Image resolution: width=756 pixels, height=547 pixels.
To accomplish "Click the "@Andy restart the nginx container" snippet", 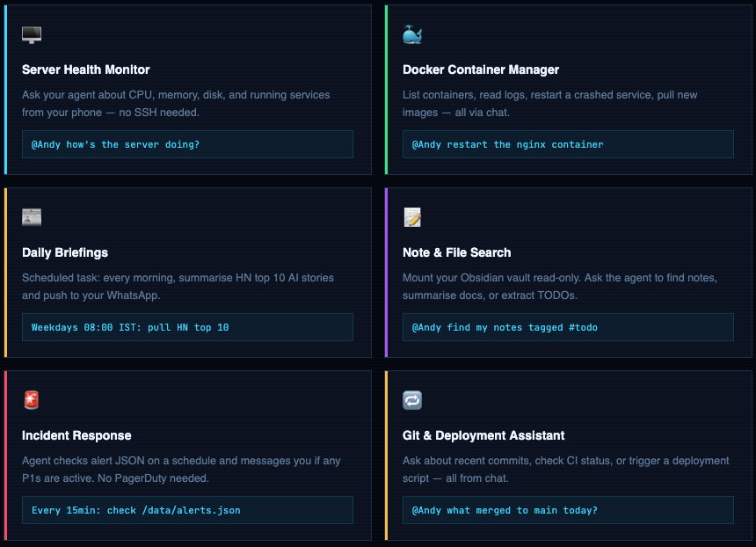I will click(x=568, y=144).
